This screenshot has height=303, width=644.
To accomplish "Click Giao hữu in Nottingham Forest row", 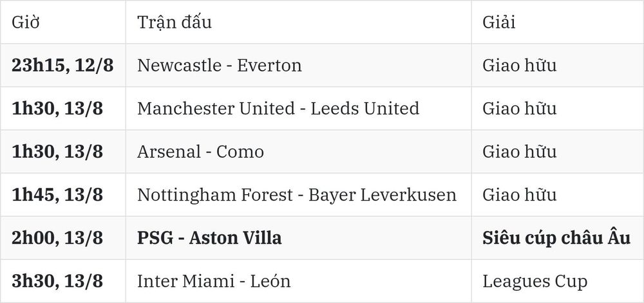I will (519, 195).
